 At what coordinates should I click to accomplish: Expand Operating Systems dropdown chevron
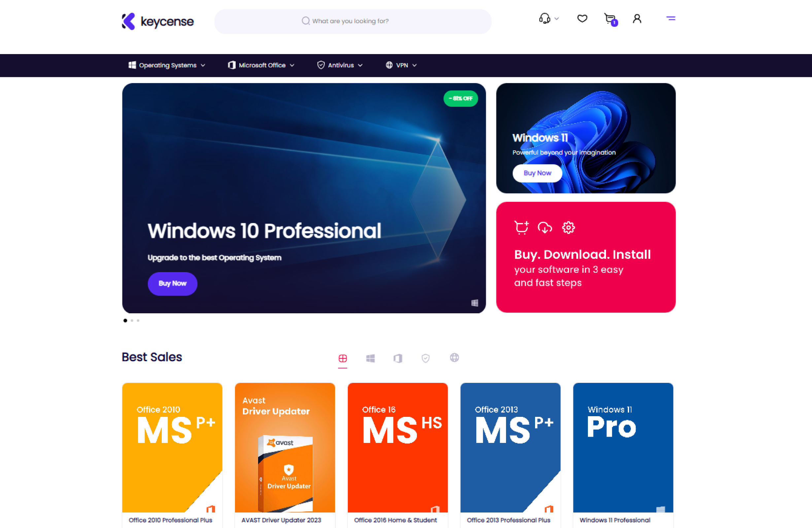click(203, 65)
